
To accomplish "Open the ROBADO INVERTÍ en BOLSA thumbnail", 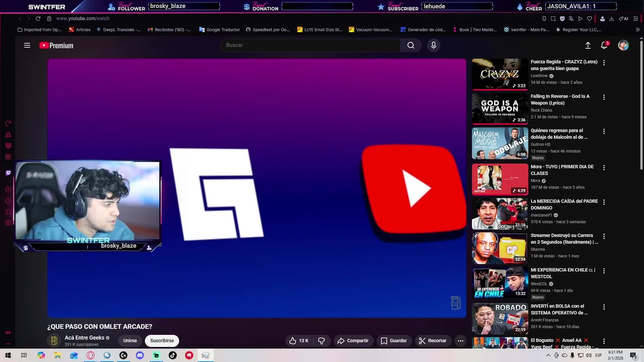I will tap(500, 318).
